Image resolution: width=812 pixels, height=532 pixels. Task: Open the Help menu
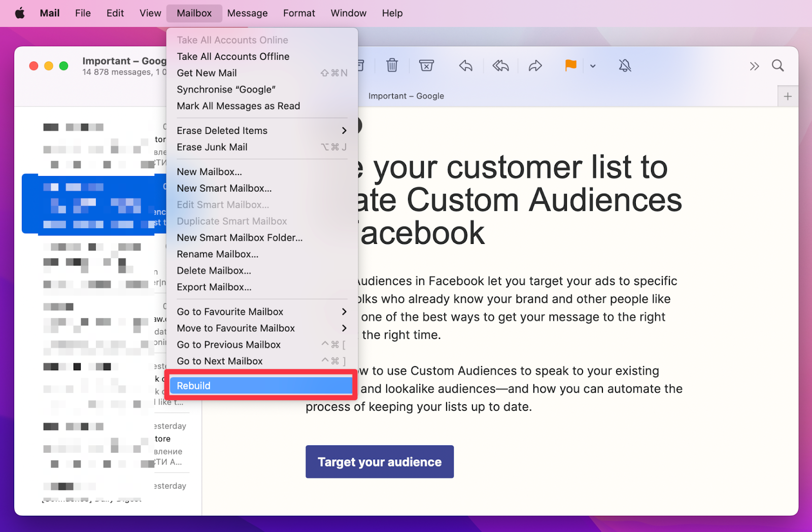pos(392,13)
